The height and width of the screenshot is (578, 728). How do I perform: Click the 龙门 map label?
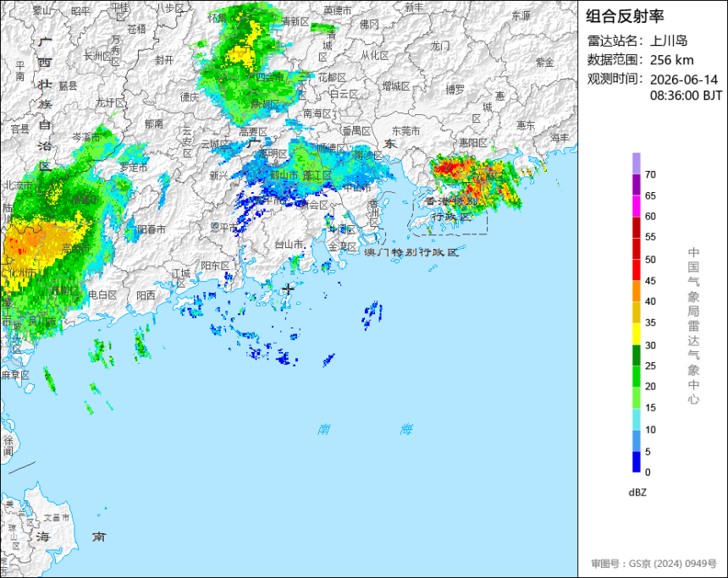440,46
